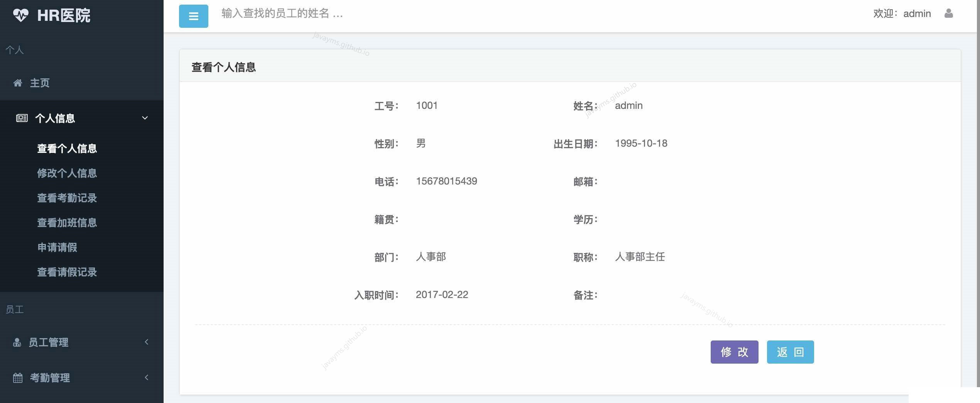Expand the 考勤管理 section chevron
This screenshot has width=980, height=403.
point(147,377)
